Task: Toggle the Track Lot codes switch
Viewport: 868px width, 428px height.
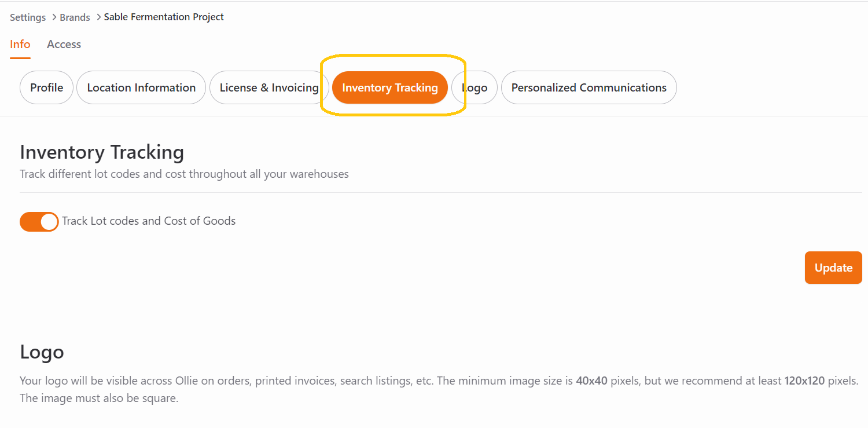Action: click(39, 221)
